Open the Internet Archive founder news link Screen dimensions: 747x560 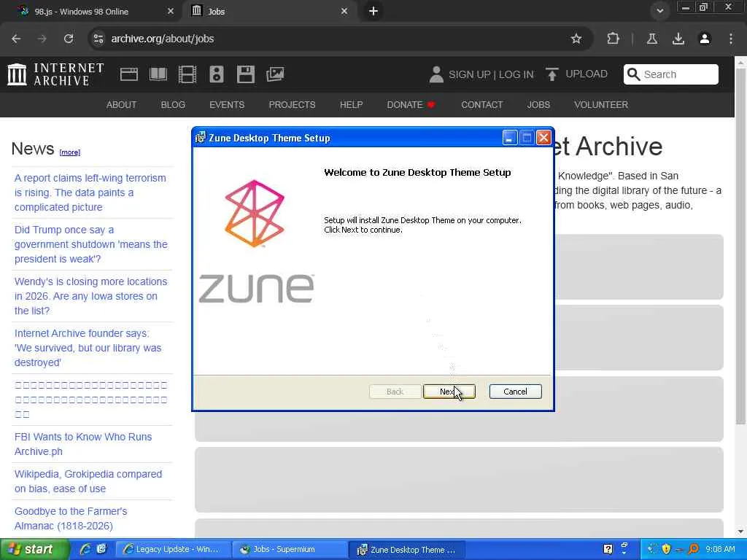[88, 348]
